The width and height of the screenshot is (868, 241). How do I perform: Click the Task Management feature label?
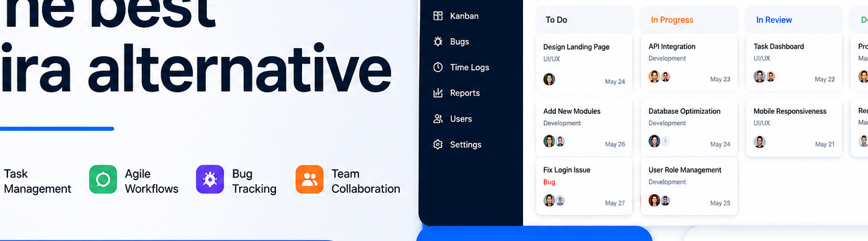click(38, 181)
